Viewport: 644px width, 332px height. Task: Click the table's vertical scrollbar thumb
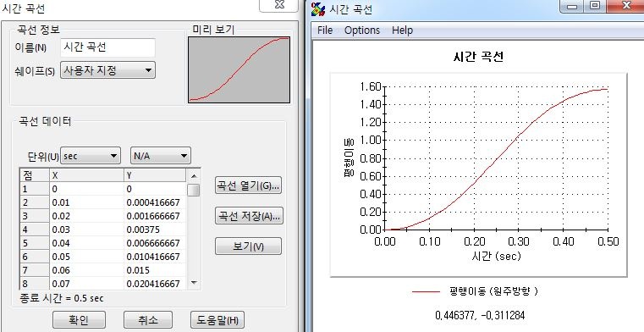194,191
